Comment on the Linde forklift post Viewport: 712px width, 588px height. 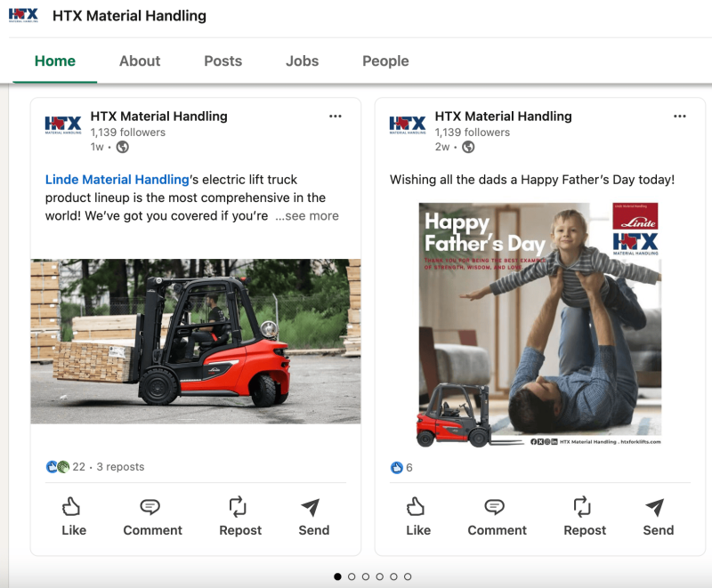pyautogui.click(x=152, y=517)
